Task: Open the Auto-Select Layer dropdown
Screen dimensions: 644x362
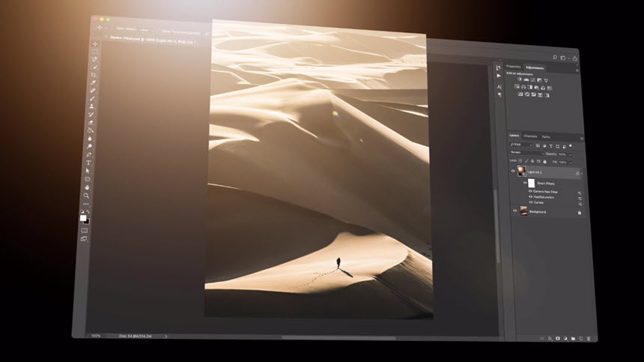Action: (x=145, y=30)
